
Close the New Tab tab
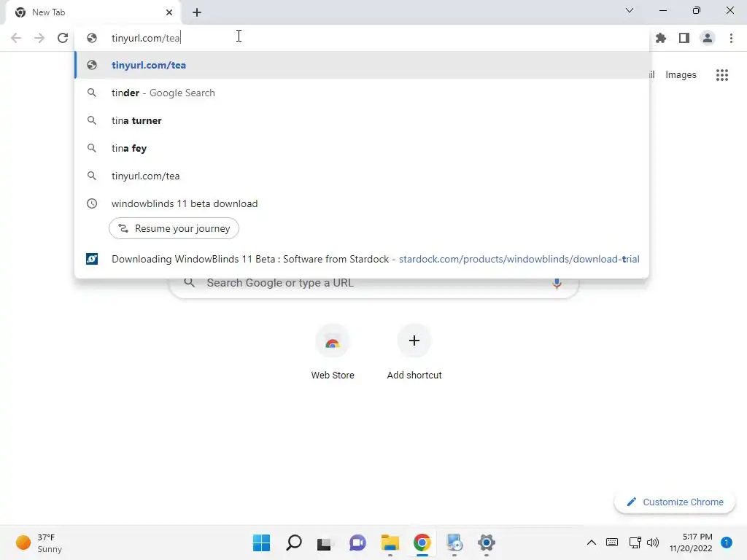169,12
